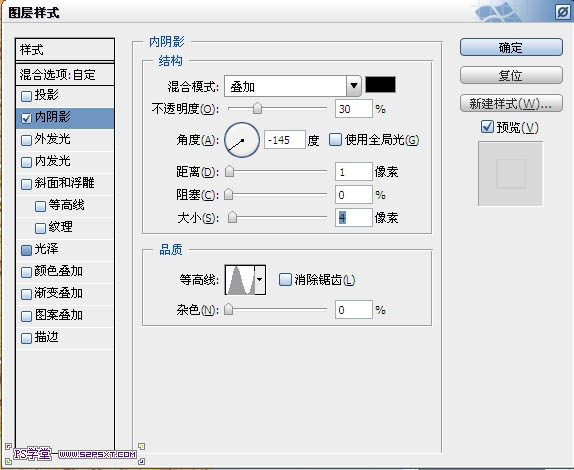Screen dimensions: 574x470
Task: Click the 距离 distance value field
Action: click(354, 172)
